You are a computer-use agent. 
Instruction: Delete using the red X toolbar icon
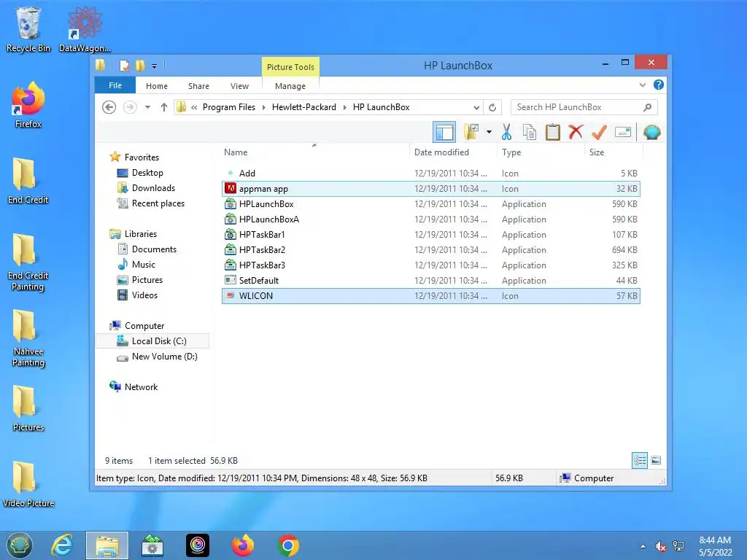pos(576,131)
